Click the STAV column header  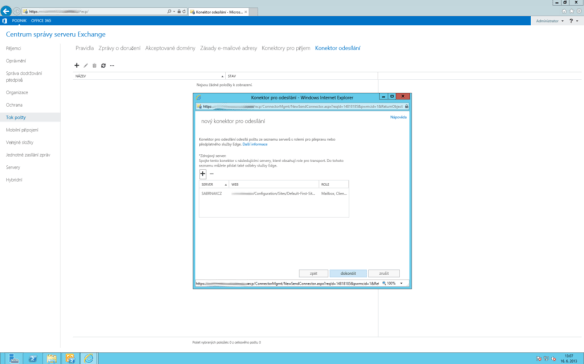302,76
